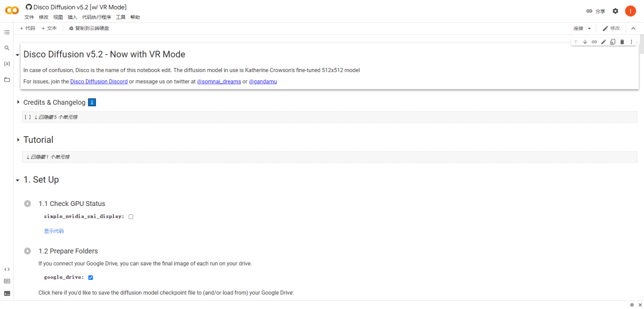Open the terminal panel icon
Viewport: 644px width, 309px height.
(x=7, y=294)
